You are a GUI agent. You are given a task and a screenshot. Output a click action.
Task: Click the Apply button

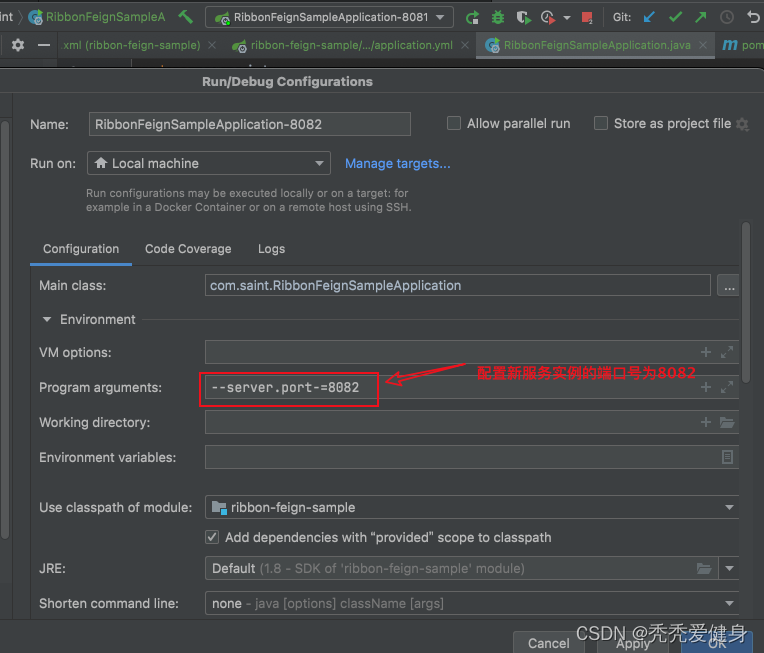coord(633,643)
